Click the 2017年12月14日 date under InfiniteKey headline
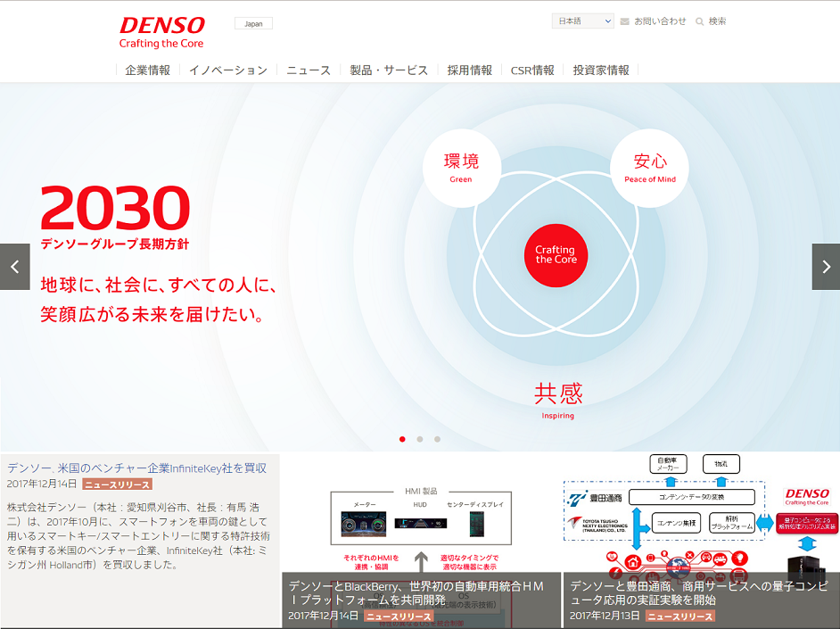Viewport: 840px width, 629px height. [x=42, y=484]
